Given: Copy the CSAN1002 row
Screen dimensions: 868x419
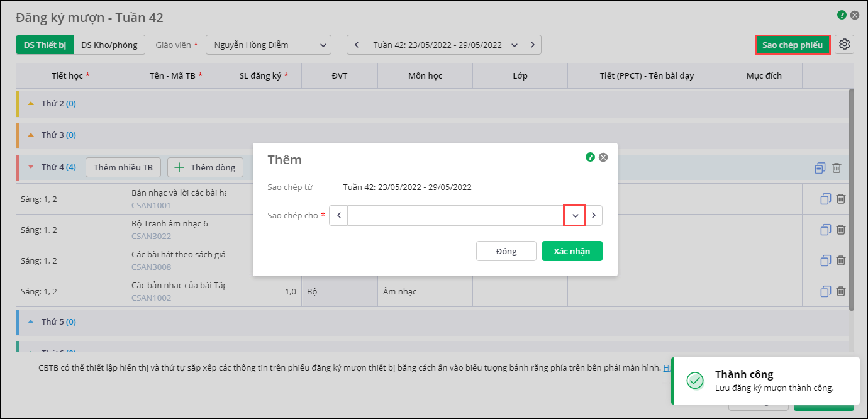Looking at the screenshot, I should pos(826,291).
